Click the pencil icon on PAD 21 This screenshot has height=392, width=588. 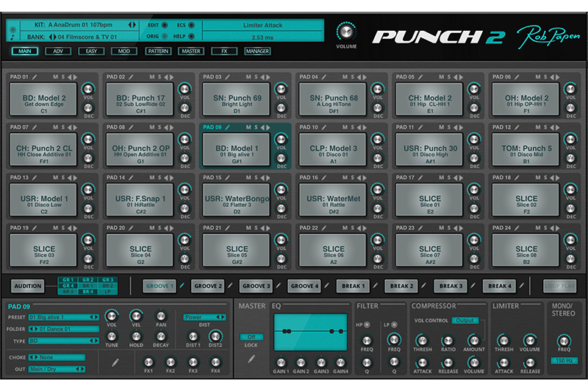[228, 228]
